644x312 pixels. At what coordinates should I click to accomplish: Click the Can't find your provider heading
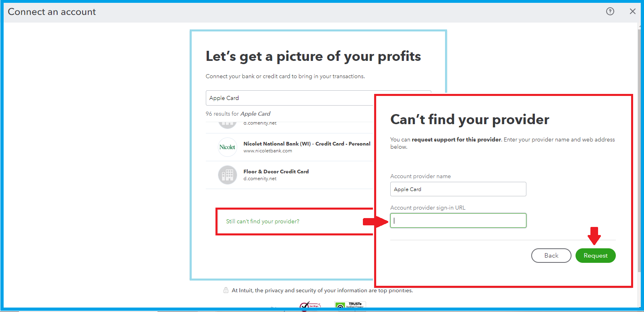click(470, 119)
